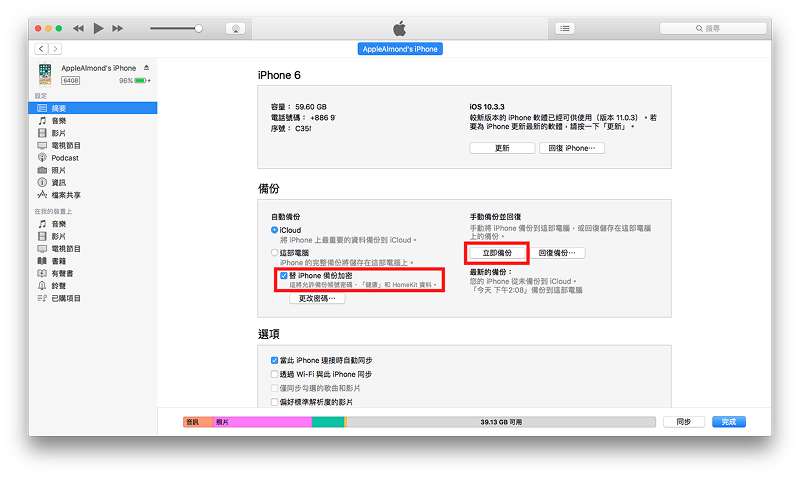Click the pink 照片 segment in storage bar
This screenshot has width=800, height=478.
(262, 422)
